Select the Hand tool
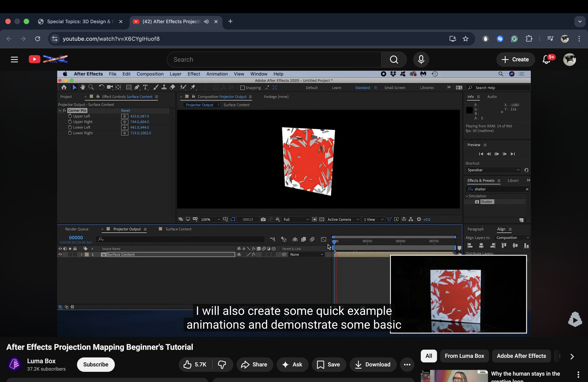Screen dimensions: 588x382 click(x=83, y=87)
